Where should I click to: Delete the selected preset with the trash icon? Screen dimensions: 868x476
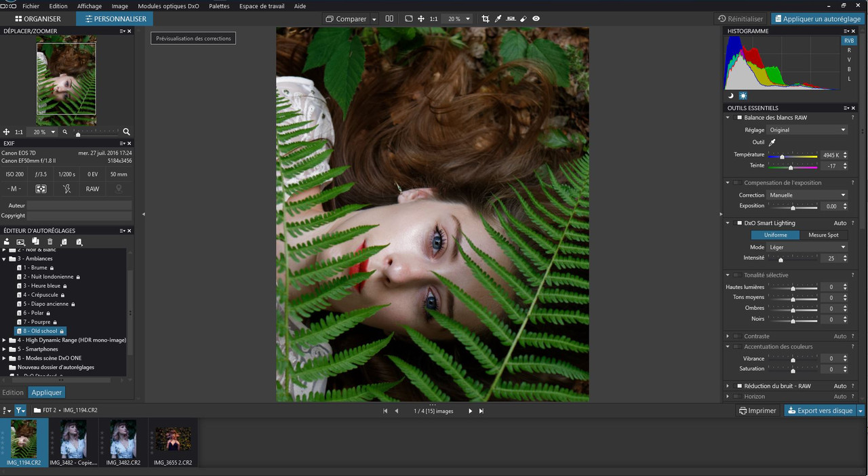coord(50,241)
